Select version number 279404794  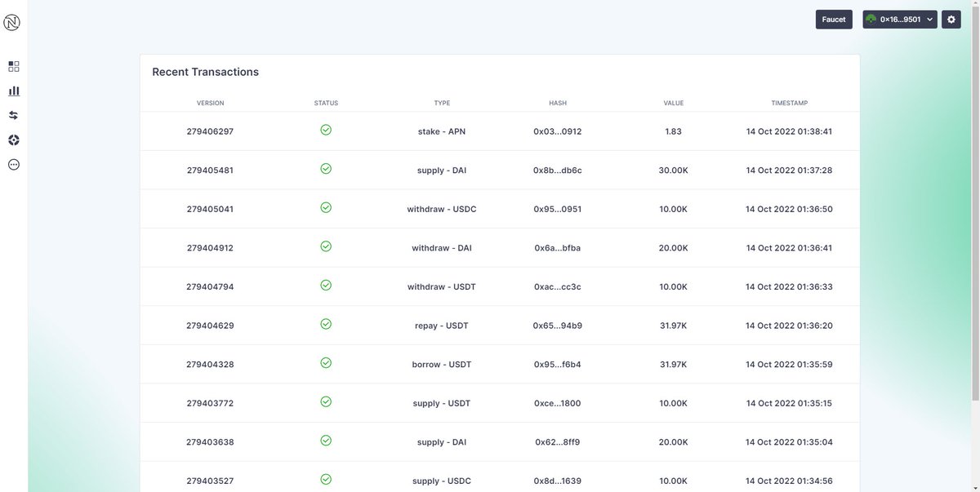(x=210, y=286)
